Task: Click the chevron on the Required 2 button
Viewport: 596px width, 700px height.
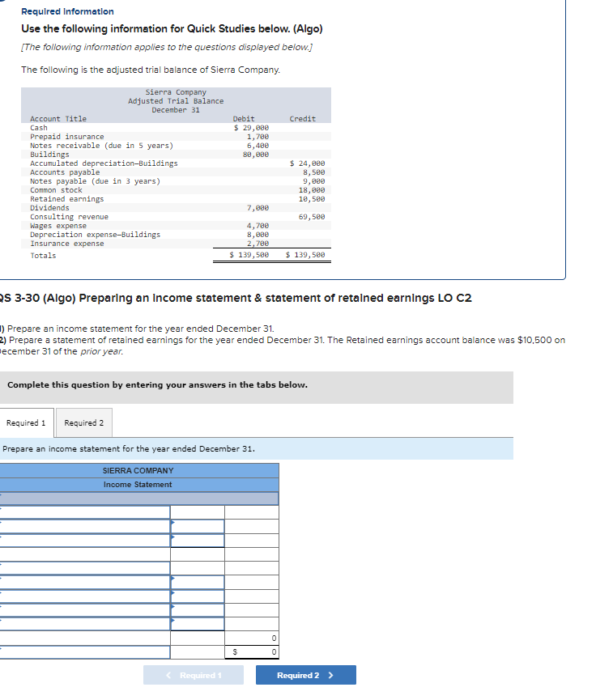Action: (330, 675)
